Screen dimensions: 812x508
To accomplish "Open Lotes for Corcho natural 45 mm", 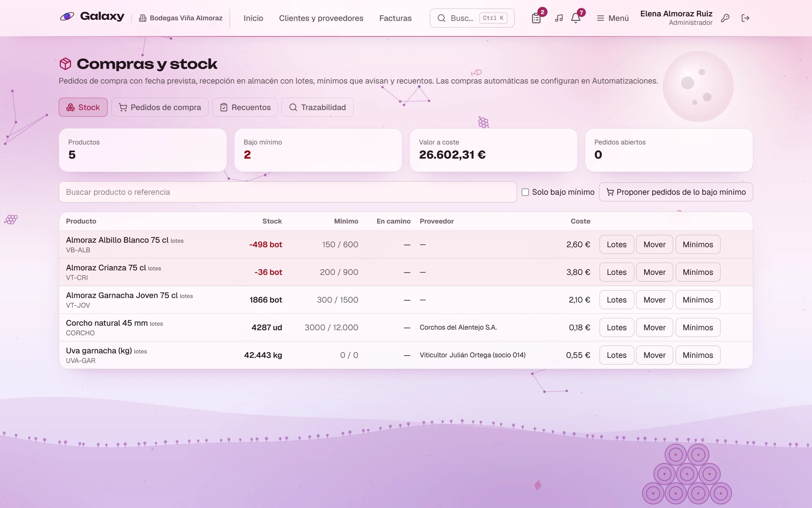I will point(617,328).
